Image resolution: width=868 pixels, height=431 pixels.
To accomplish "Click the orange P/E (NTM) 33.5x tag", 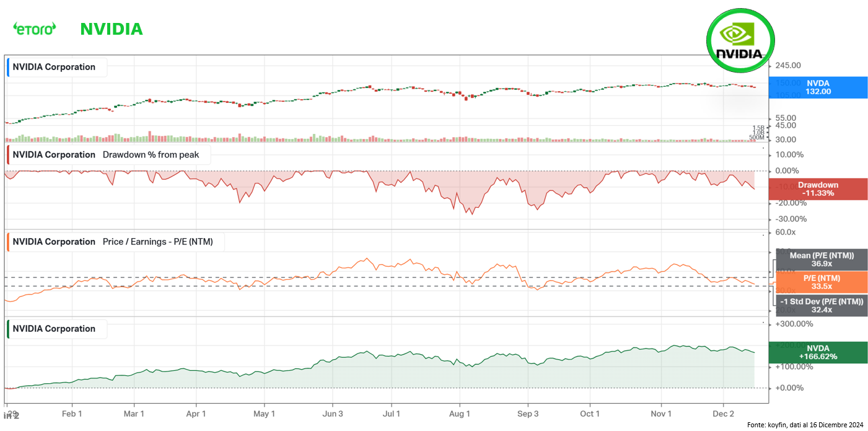I will (822, 282).
